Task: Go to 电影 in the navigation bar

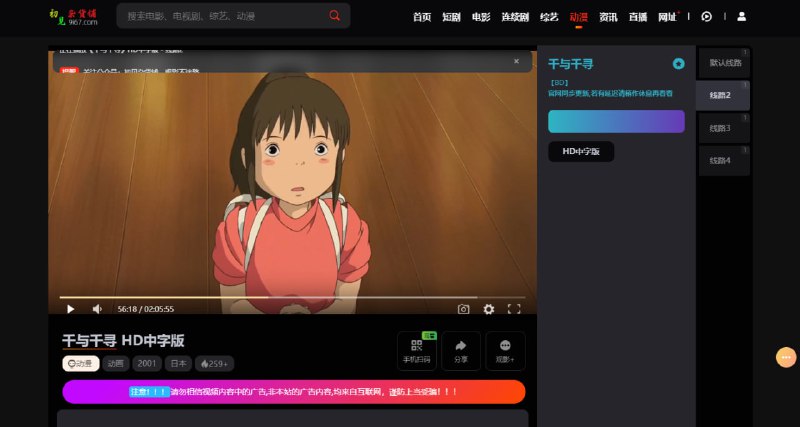Action: 481,17
